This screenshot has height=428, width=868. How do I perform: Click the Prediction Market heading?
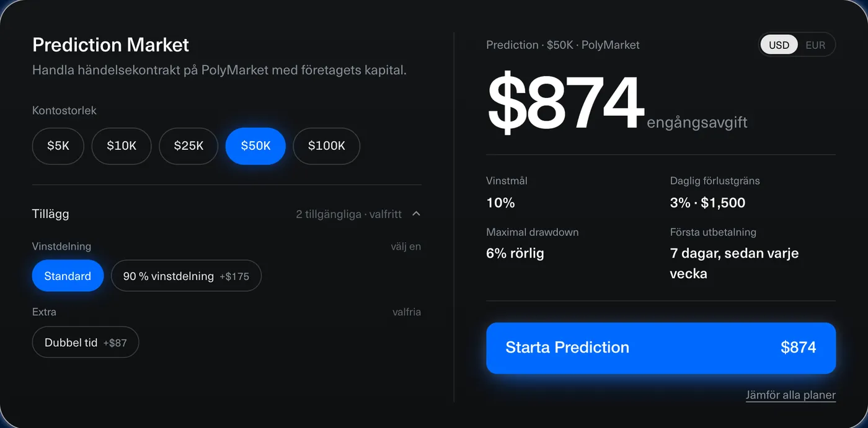coord(110,45)
